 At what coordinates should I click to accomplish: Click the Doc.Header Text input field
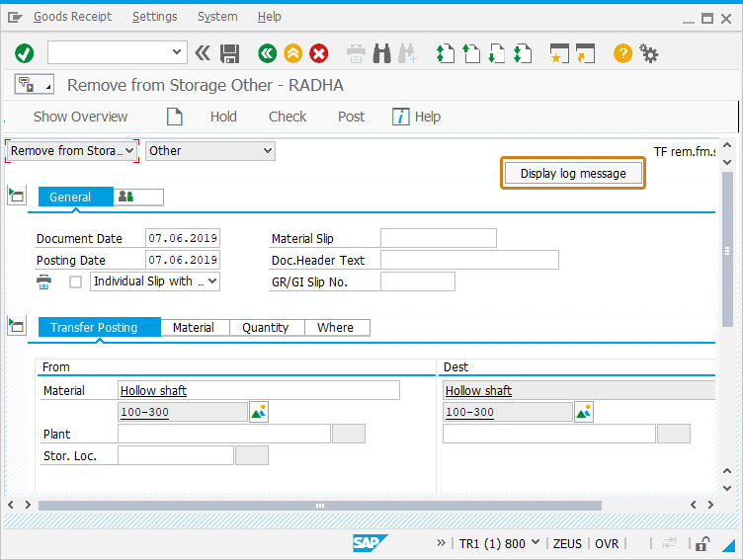(x=469, y=260)
